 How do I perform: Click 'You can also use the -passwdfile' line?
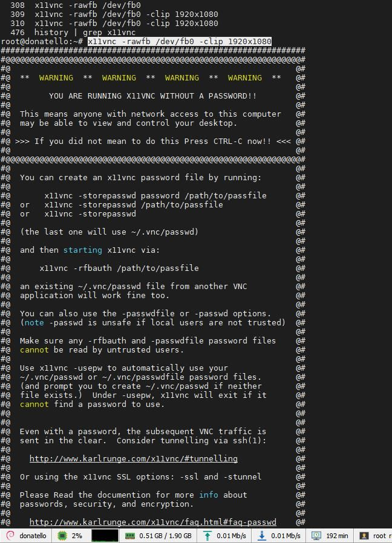tap(145, 313)
